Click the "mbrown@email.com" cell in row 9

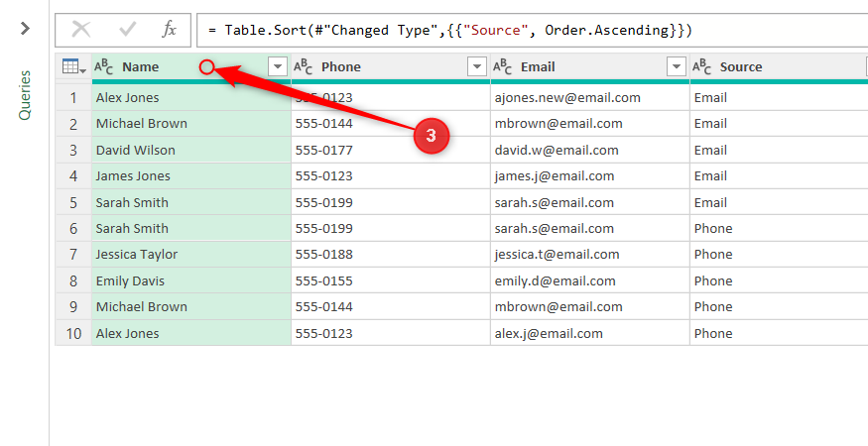[x=589, y=307]
